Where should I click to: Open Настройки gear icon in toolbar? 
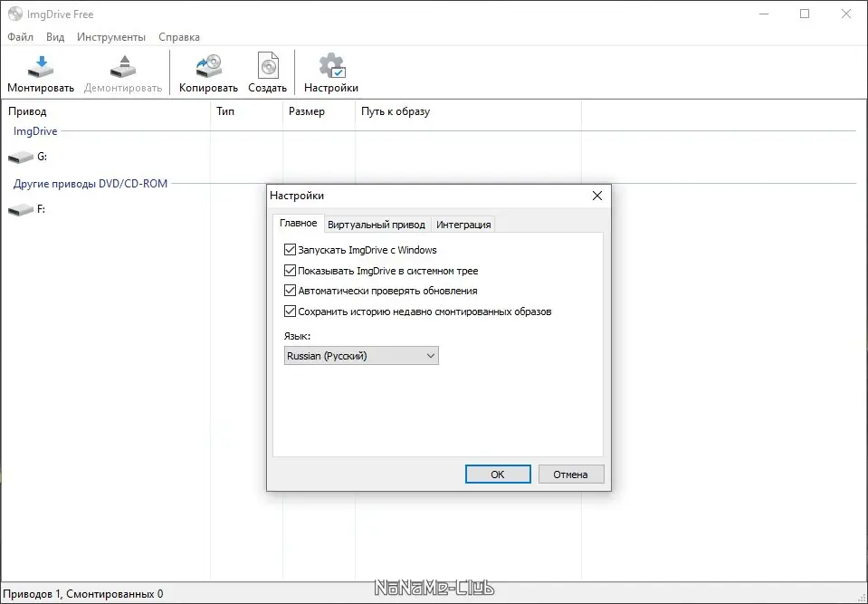pyautogui.click(x=331, y=66)
